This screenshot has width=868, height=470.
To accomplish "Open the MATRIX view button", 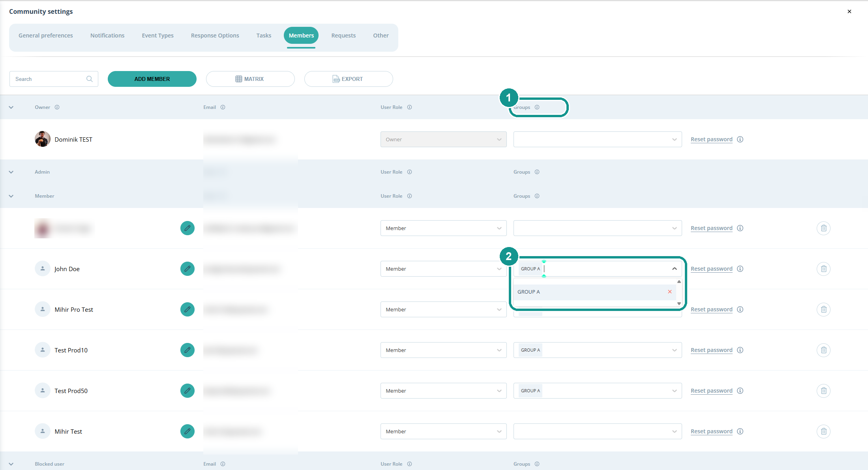I will tap(250, 79).
